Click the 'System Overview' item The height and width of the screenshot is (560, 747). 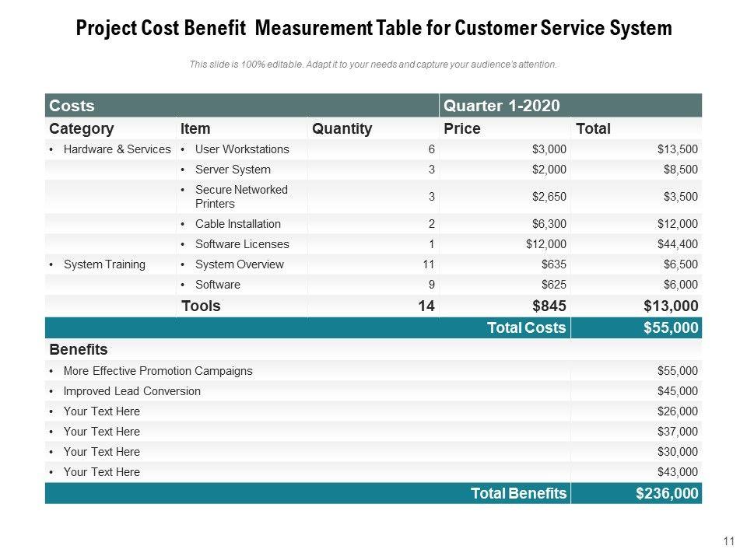click(x=239, y=264)
